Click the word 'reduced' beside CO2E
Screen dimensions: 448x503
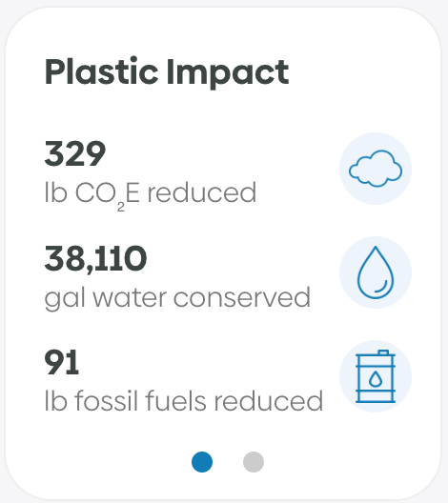[x=202, y=192]
